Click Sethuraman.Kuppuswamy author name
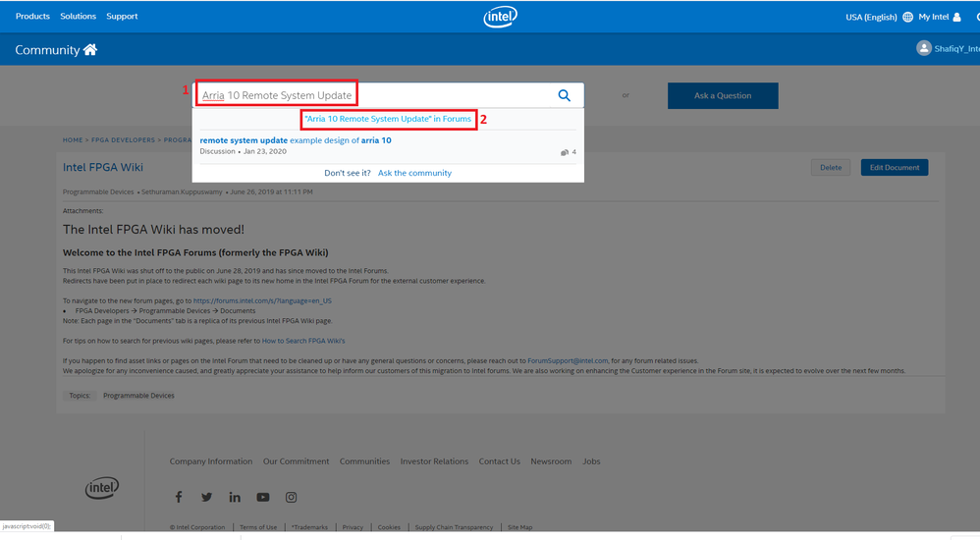The width and height of the screenshot is (980, 540). 182,191
